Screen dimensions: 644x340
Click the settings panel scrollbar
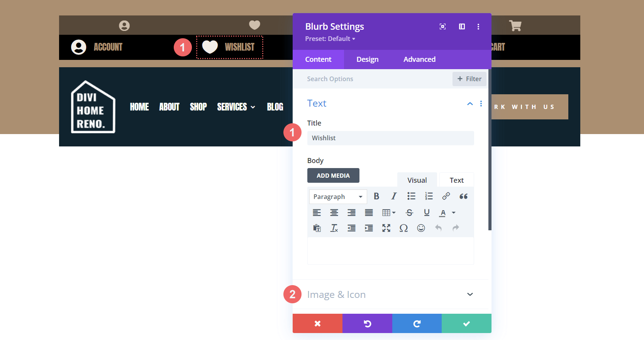point(490,150)
